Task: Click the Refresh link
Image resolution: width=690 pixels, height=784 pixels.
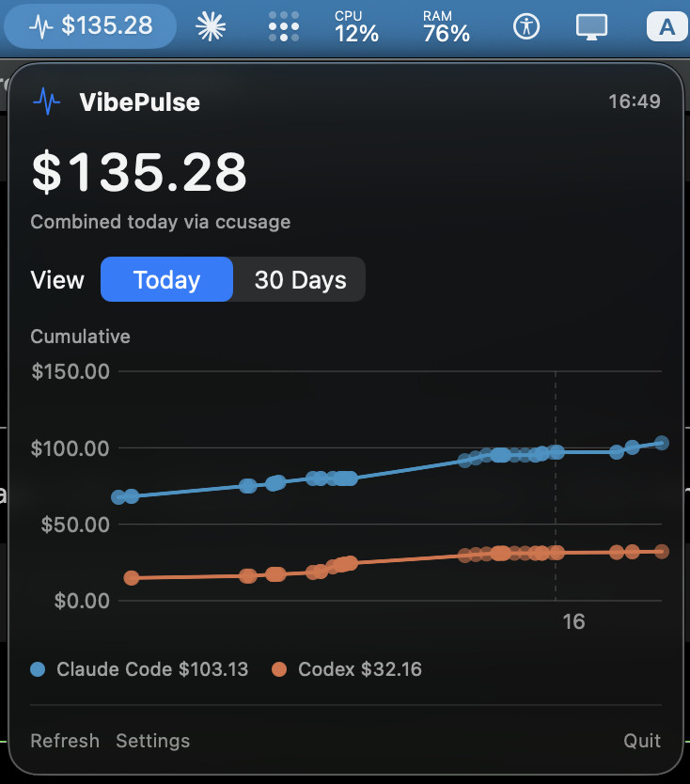Action: (65, 741)
